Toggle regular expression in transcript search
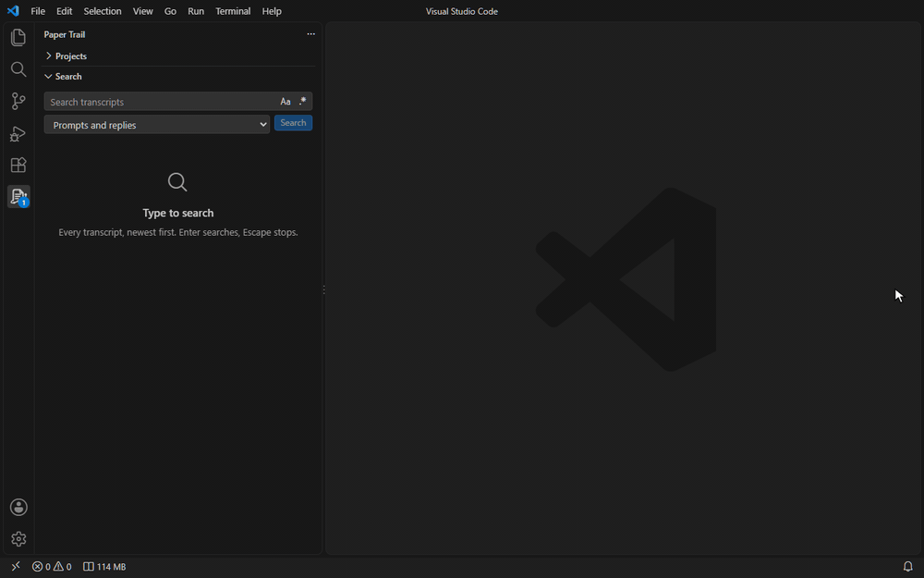Viewport: 924px width, 578px height. point(302,102)
